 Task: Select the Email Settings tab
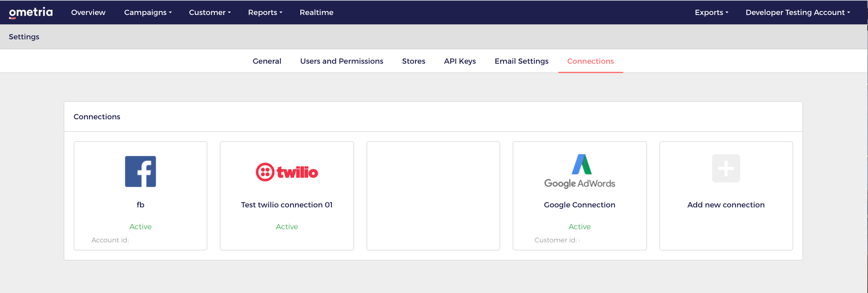pyautogui.click(x=521, y=61)
